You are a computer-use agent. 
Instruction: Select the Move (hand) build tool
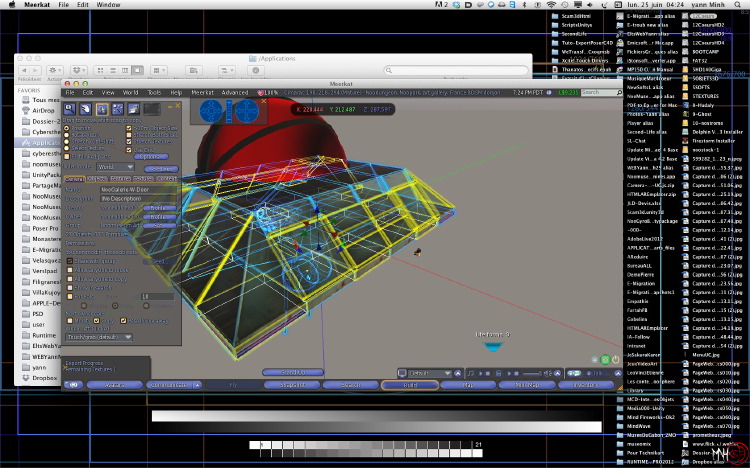pyautogui.click(x=86, y=109)
